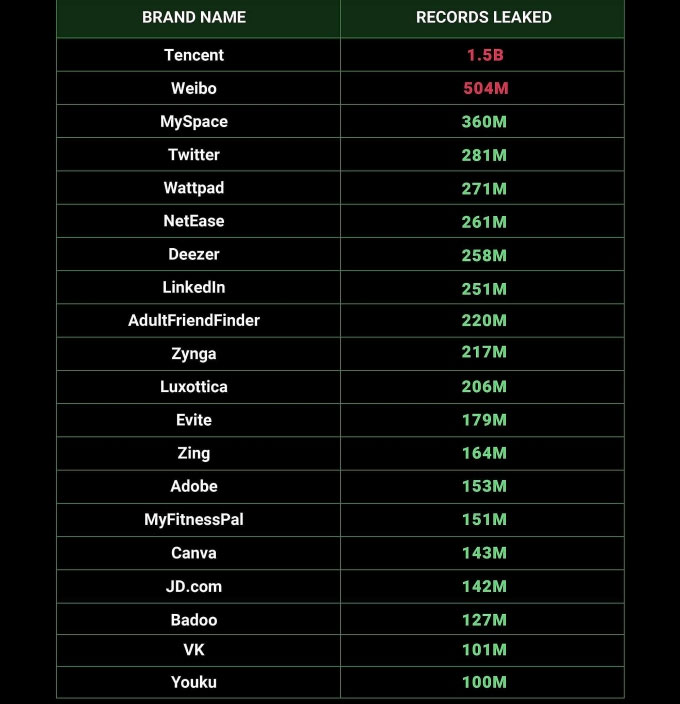The width and height of the screenshot is (680, 704).
Task: Select the MySpace row name
Action: tap(194, 121)
